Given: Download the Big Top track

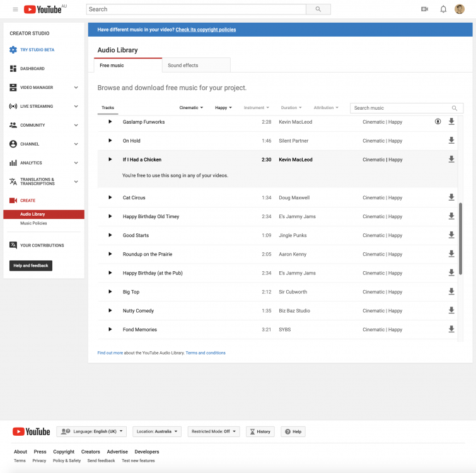Looking at the screenshot, I should [451, 291].
